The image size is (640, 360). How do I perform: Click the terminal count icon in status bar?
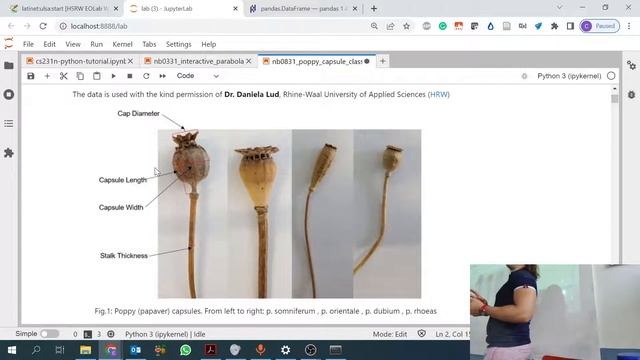coord(88,334)
